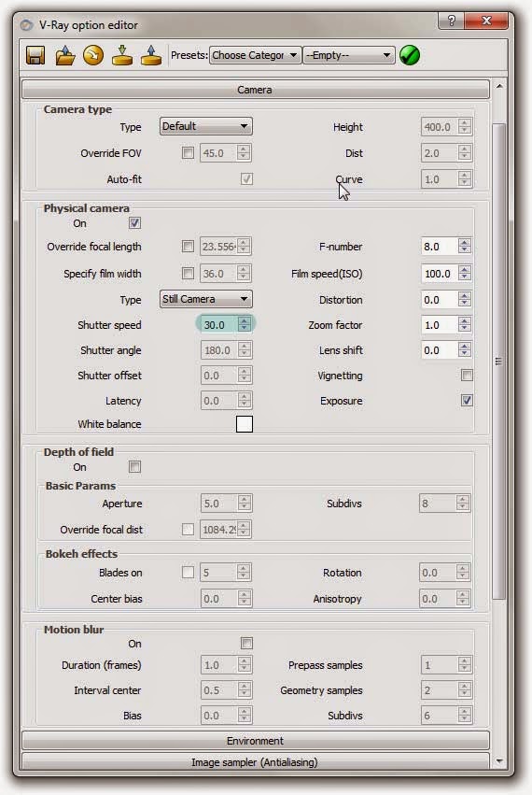Expand the Environment rollout

point(256,741)
